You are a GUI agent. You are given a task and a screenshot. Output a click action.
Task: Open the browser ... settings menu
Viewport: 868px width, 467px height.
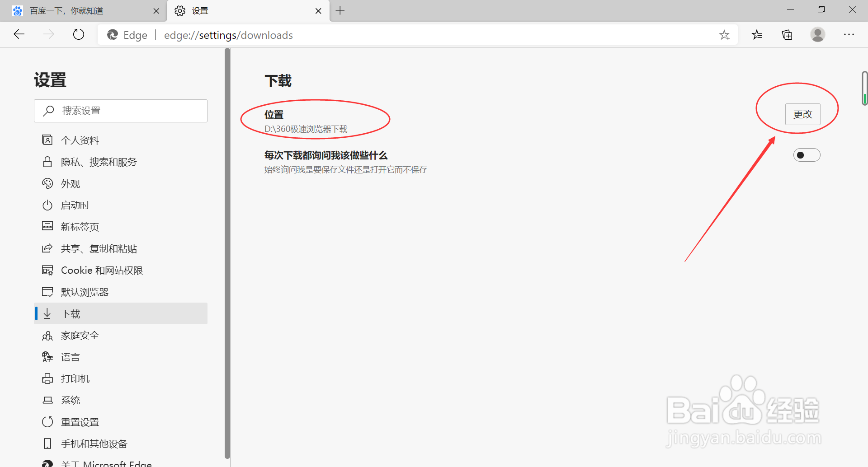click(849, 35)
